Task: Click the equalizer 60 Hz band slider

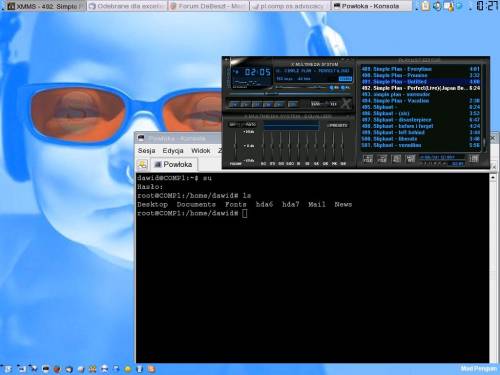Action: [x=263, y=146]
